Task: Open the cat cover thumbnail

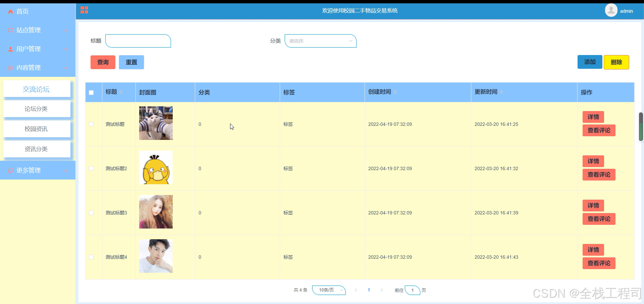Action: (x=156, y=123)
